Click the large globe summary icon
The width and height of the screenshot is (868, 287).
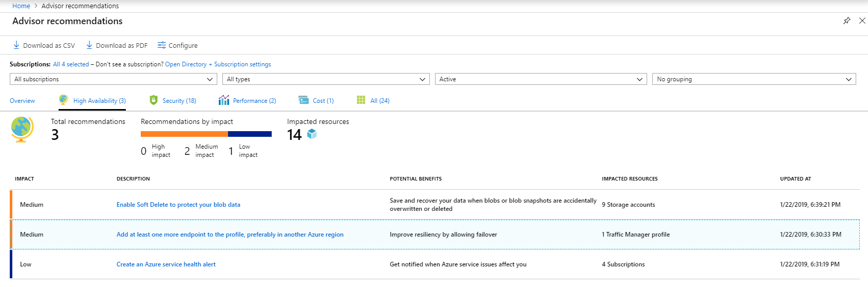pos(22,129)
